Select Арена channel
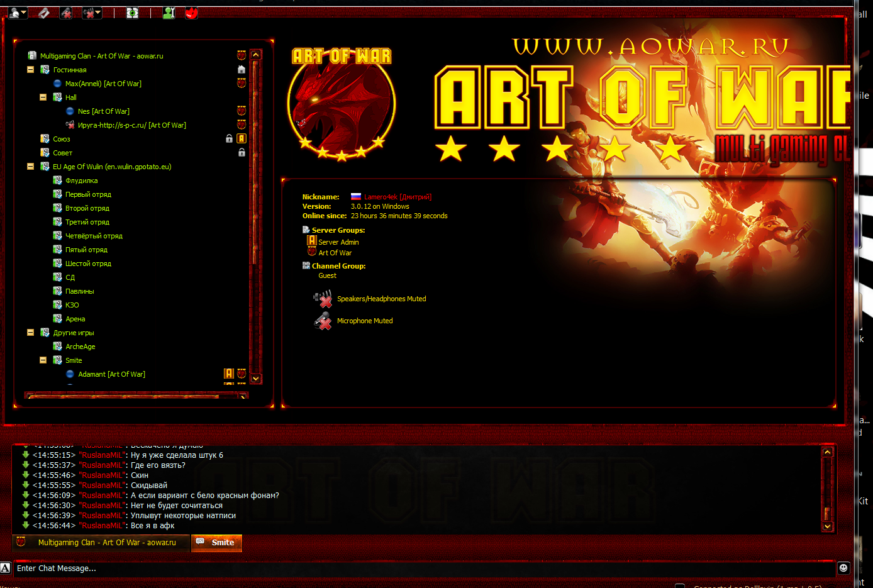Screen dimensions: 873x588 [x=75, y=319]
